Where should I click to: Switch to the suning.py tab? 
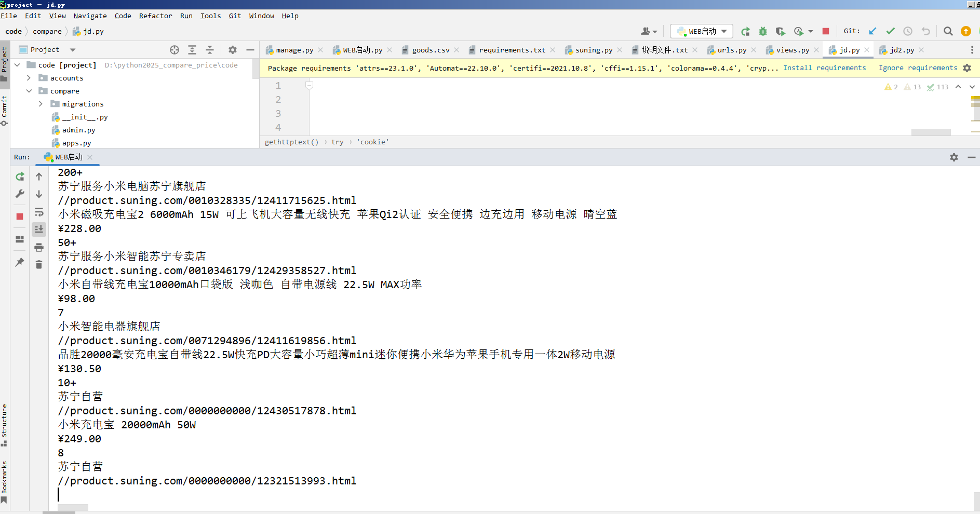[x=594, y=50]
